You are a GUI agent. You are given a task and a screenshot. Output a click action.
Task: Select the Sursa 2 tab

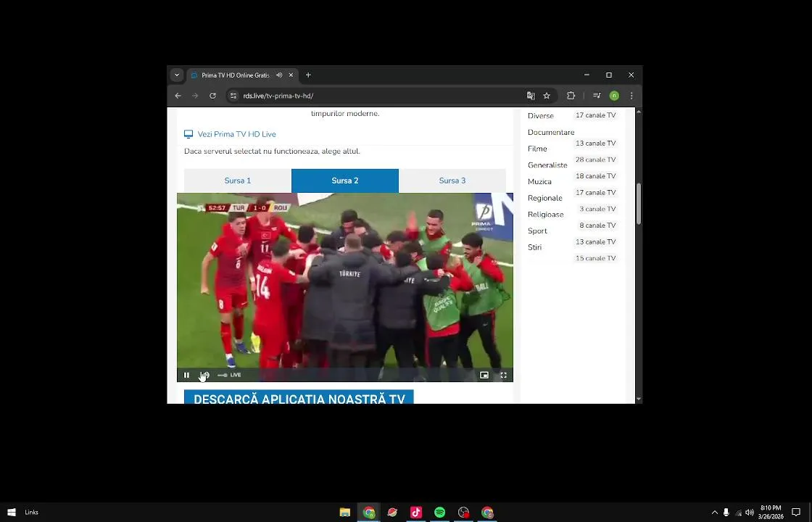[345, 181]
